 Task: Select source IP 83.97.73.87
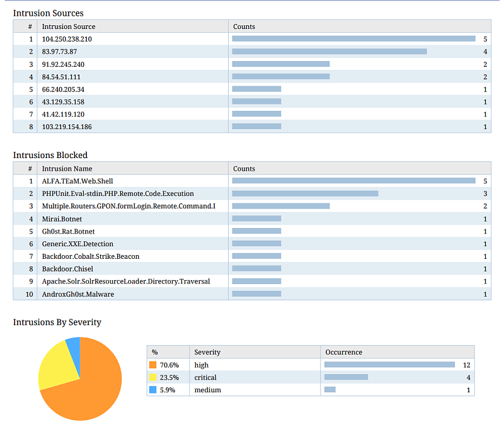coord(59,52)
